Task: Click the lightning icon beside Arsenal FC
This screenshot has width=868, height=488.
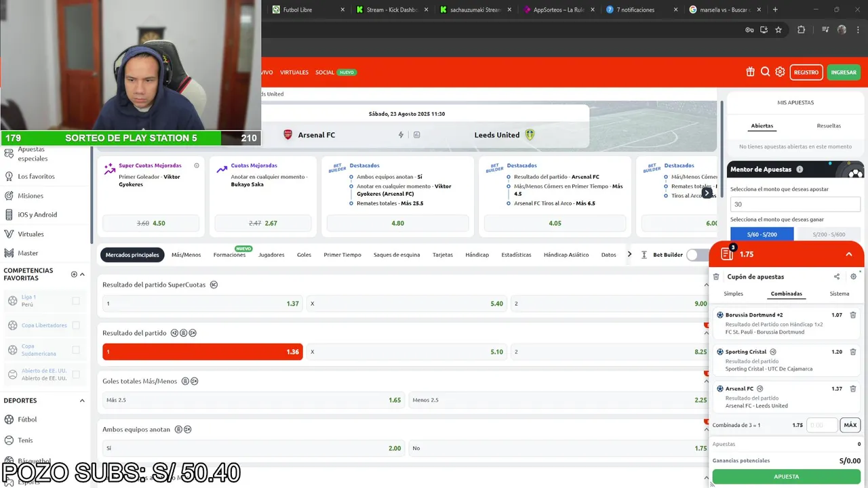Action: [401, 135]
